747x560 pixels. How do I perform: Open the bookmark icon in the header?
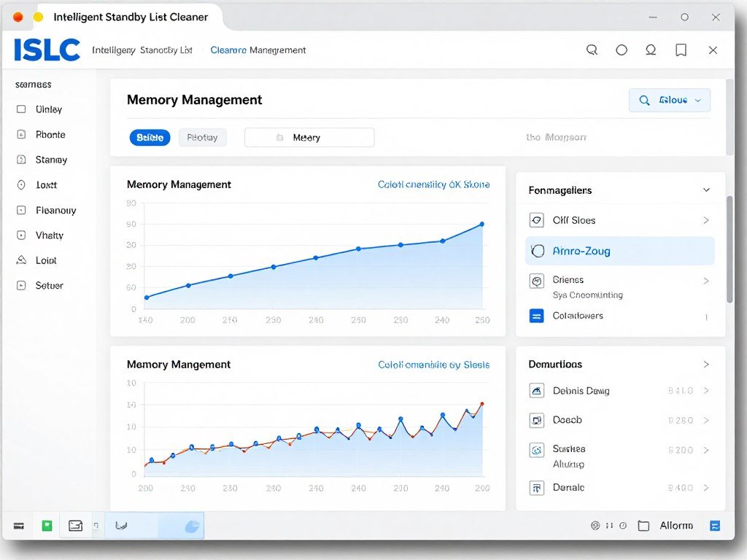coord(681,50)
